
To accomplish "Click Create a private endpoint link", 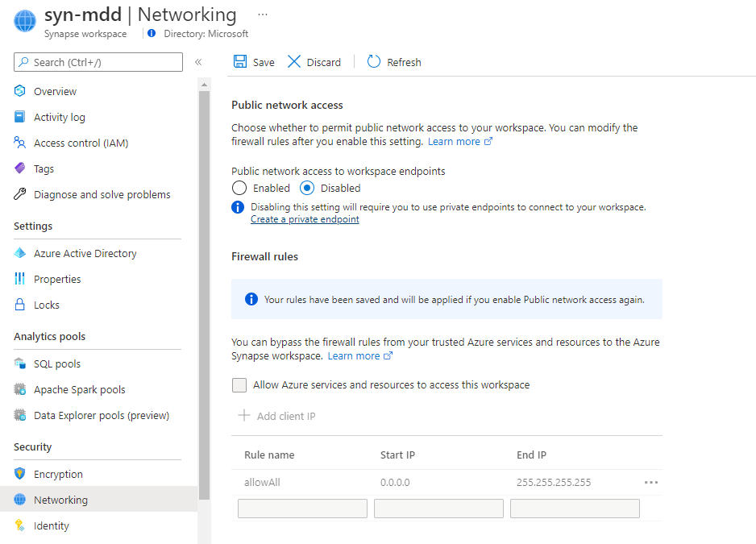I will tap(305, 219).
